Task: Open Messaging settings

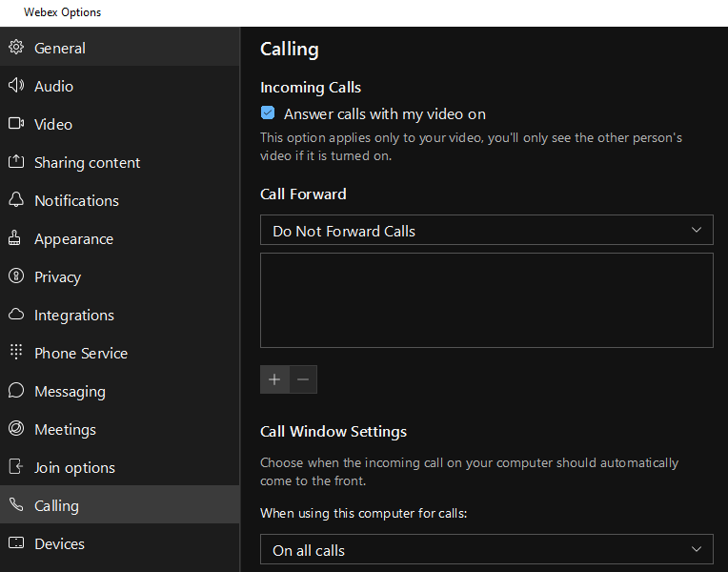Action: click(120, 390)
